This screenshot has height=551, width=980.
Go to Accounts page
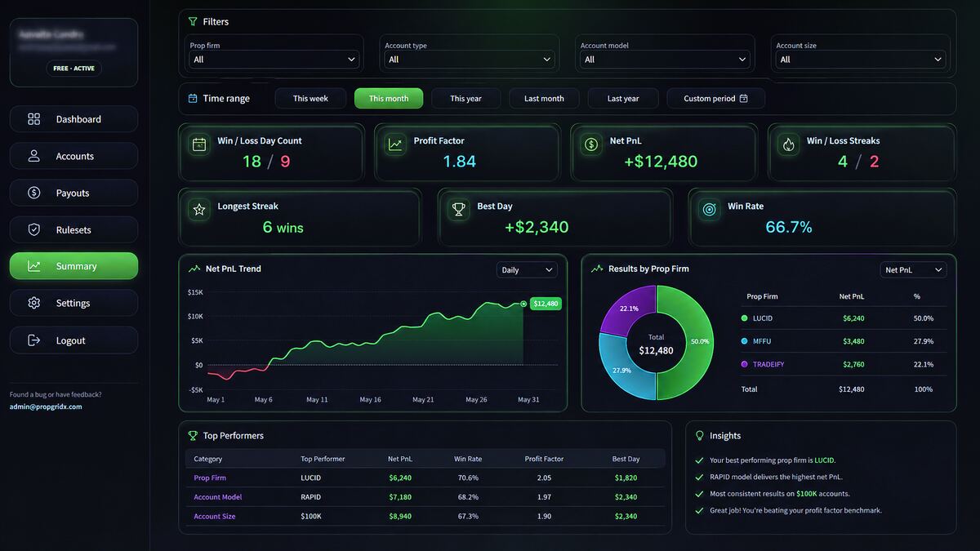[73, 156]
